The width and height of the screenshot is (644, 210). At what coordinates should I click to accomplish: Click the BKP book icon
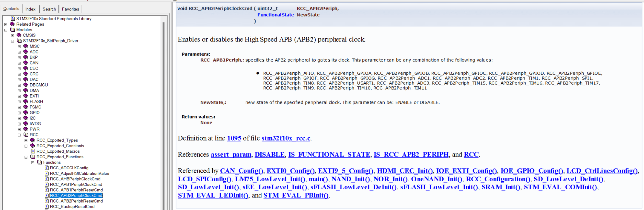[x=26, y=57]
